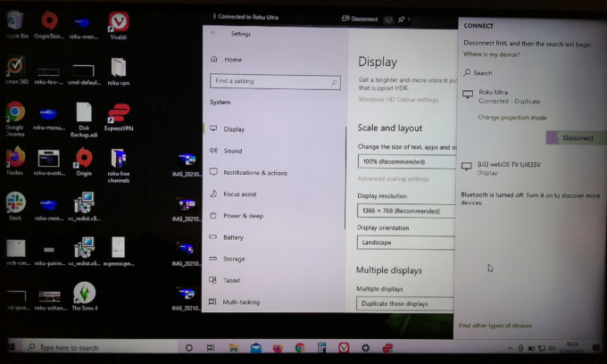The image size is (607, 364).
Task: Open the text scaling 100% (Recommended) dropdown
Action: [406, 161]
